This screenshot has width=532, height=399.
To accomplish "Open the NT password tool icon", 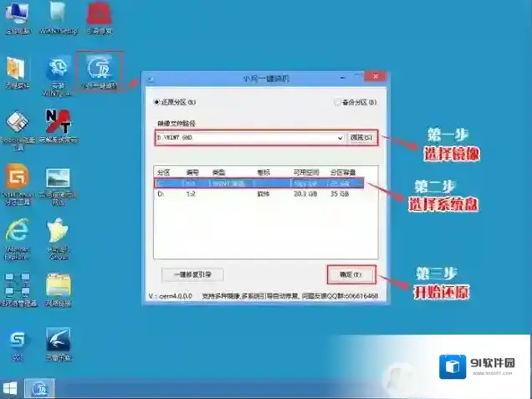I will [58, 124].
